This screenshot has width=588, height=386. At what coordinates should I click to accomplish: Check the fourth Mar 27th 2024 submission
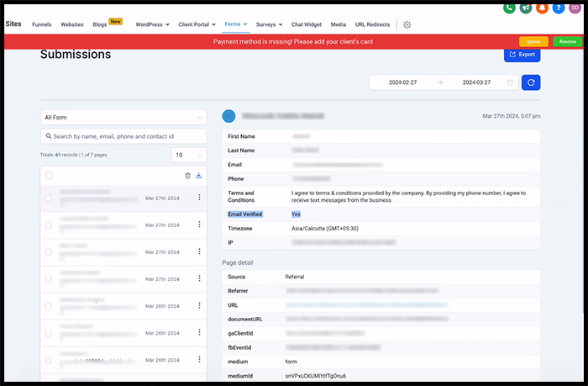point(49,279)
